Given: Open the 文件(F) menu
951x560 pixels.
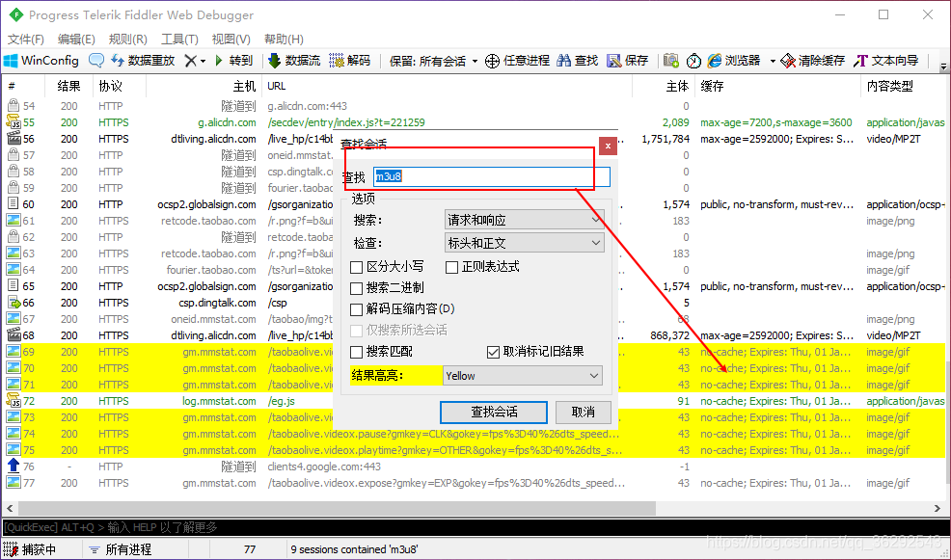Looking at the screenshot, I should (x=25, y=39).
